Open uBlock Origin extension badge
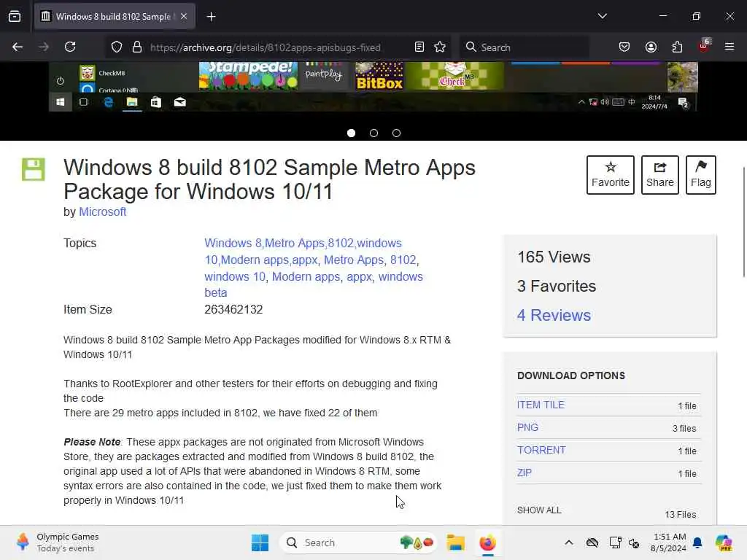747x560 pixels. tap(704, 46)
